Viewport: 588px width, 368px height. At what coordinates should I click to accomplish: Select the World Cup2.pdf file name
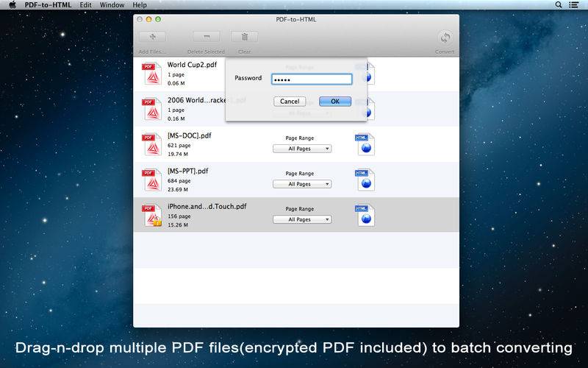192,65
